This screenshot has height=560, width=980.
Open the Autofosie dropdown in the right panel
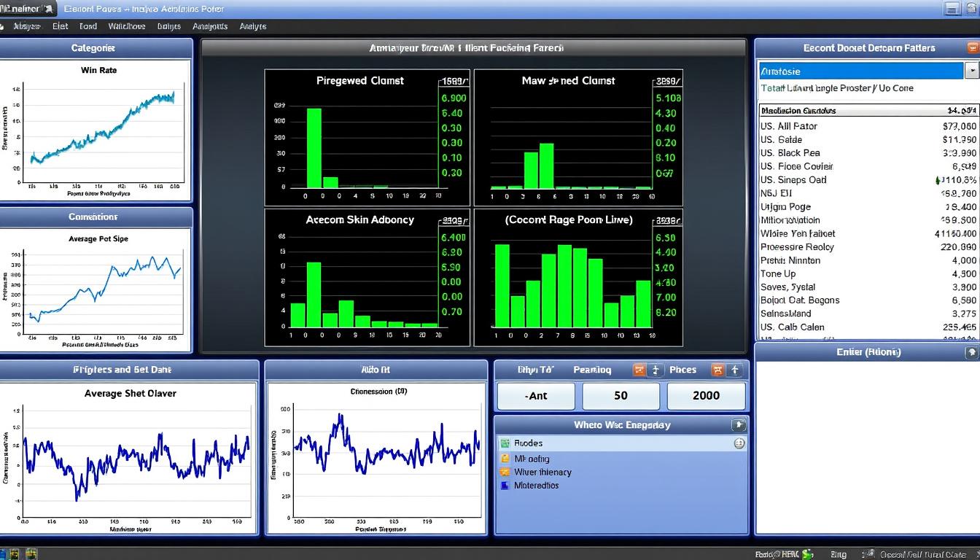click(973, 71)
